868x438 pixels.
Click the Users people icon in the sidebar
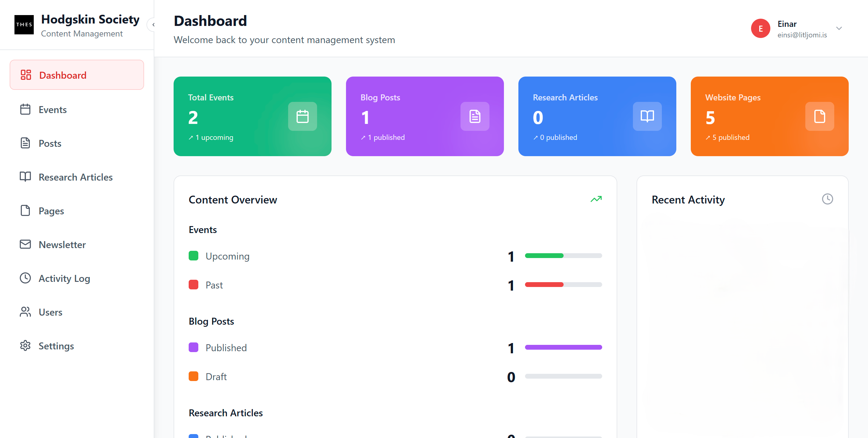click(25, 312)
